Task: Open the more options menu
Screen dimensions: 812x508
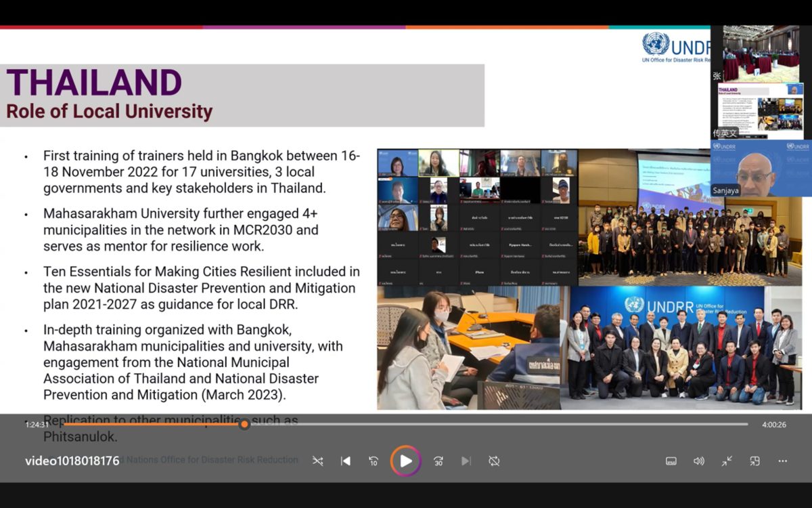Action: [x=783, y=461]
